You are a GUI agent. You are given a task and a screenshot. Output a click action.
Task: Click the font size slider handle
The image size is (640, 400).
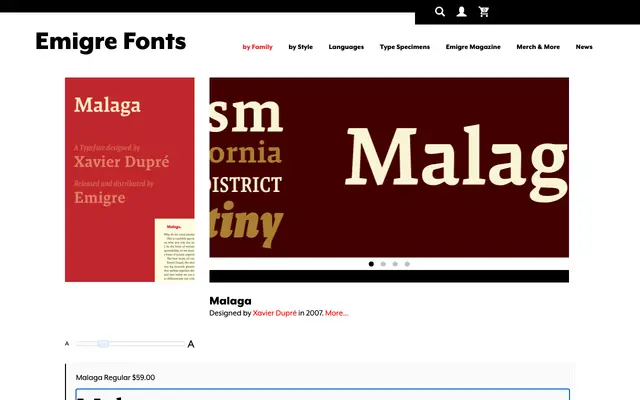click(103, 344)
